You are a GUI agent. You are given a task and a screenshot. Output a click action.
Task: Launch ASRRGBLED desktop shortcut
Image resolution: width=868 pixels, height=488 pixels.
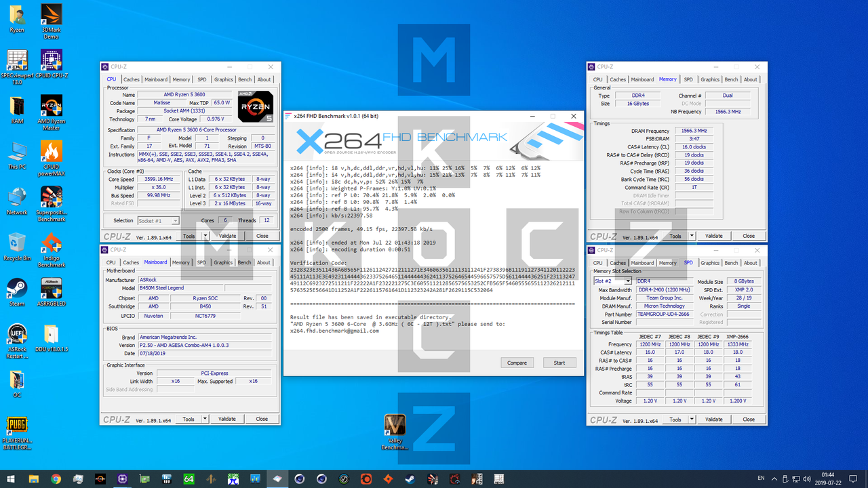(52, 292)
